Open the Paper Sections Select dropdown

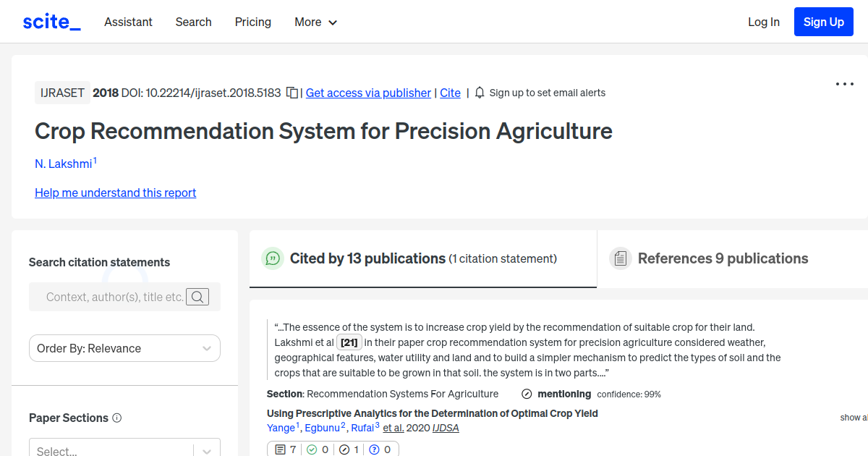pyautogui.click(x=124, y=449)
